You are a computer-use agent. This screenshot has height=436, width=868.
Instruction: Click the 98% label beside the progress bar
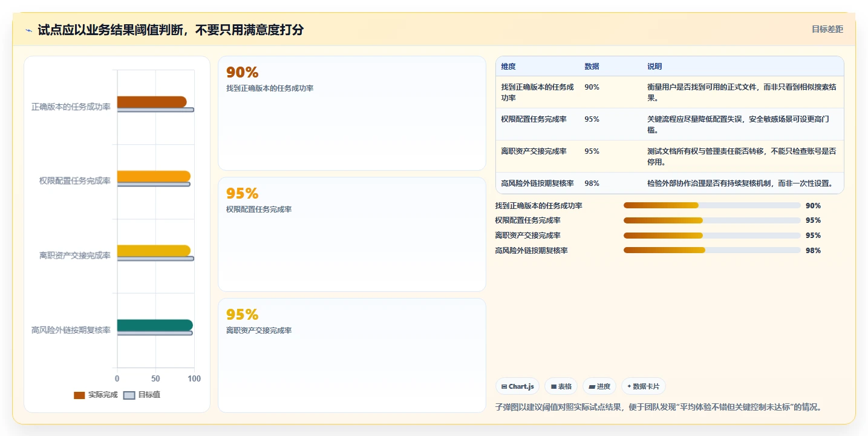pos(813,251)
